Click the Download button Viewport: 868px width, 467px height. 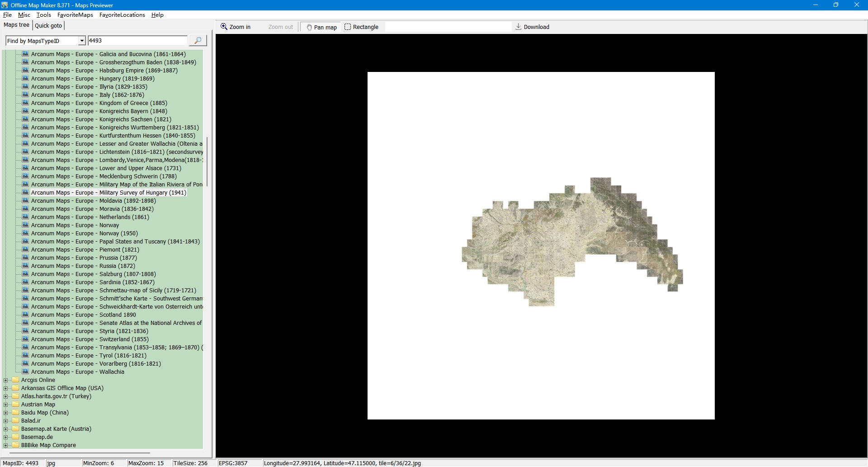pos(532,27)
